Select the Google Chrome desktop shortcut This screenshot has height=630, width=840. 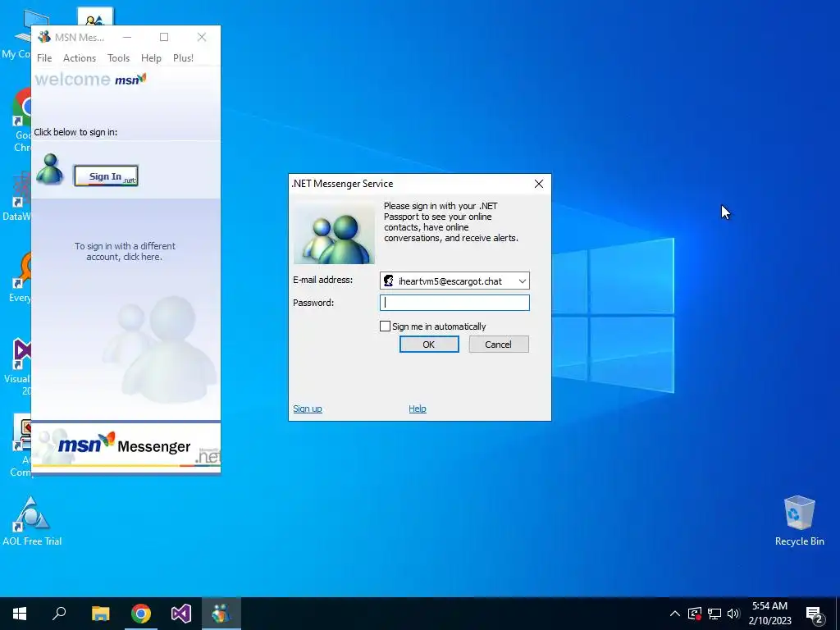[x=21, y=121]
